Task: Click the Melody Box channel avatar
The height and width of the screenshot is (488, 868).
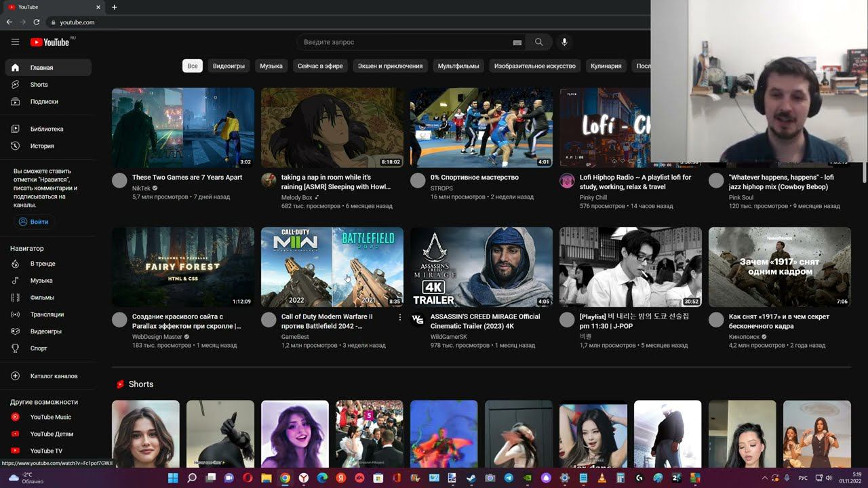Action: tap(269, 180)
